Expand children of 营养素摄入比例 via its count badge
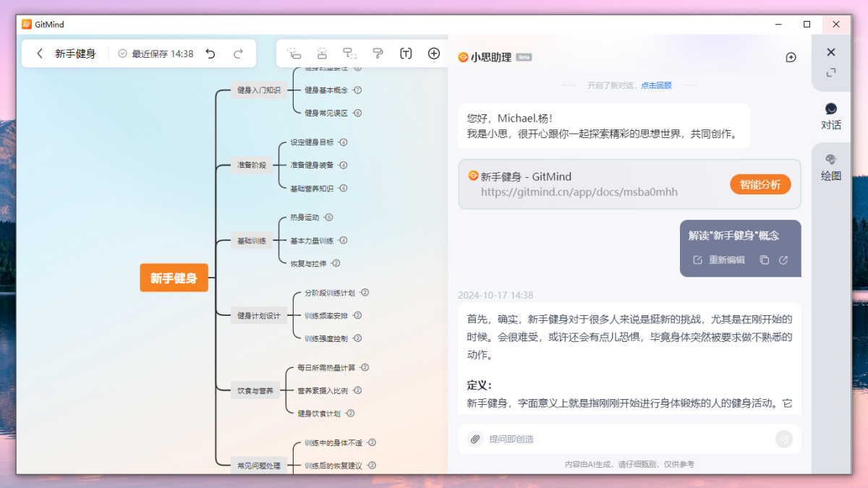The image size is (868, 488). click(x=357, y=390)
